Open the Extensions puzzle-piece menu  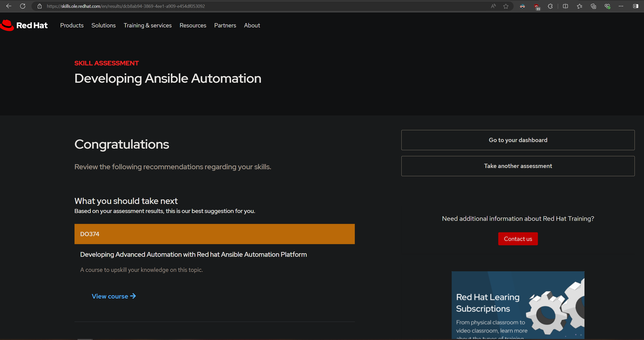[x=550, y=6]
